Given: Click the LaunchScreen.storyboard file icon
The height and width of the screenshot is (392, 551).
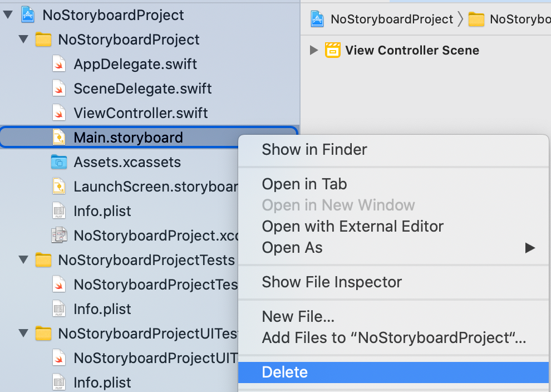Looking at the screenshot, I should pos(59,186).
